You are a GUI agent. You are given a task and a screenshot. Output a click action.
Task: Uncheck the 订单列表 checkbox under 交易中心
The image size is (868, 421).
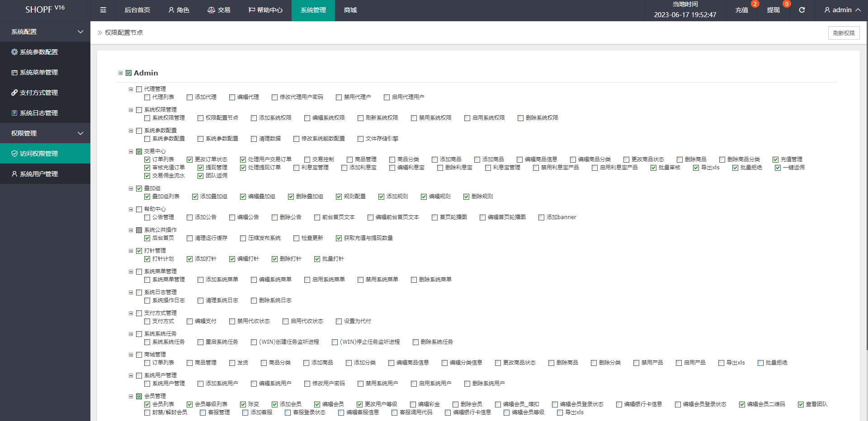coord(147,159)
